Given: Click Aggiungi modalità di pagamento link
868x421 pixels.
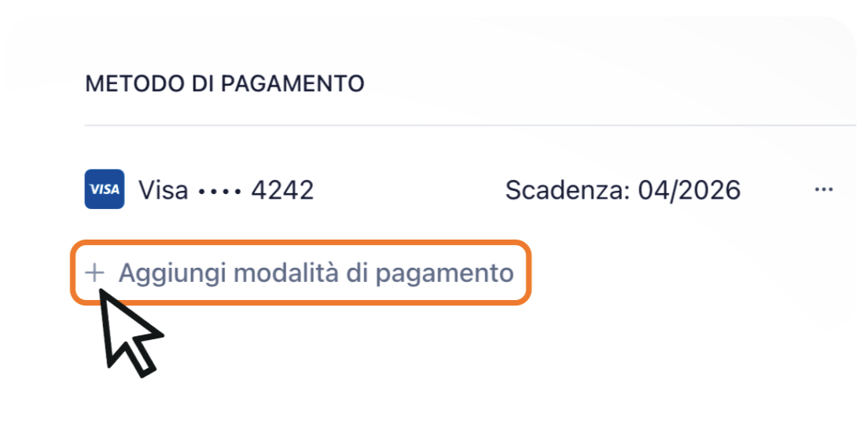Looking at the screenshot, I should 314,273.
